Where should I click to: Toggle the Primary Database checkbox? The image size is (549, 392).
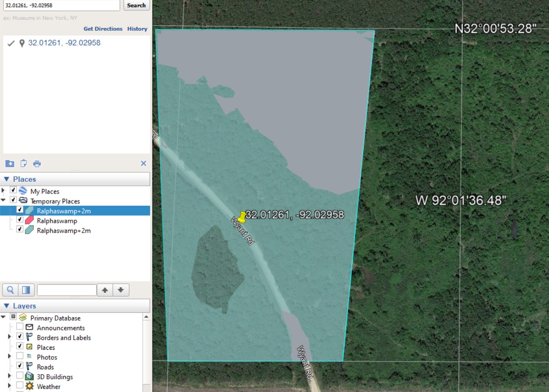(x=13, y=317)
